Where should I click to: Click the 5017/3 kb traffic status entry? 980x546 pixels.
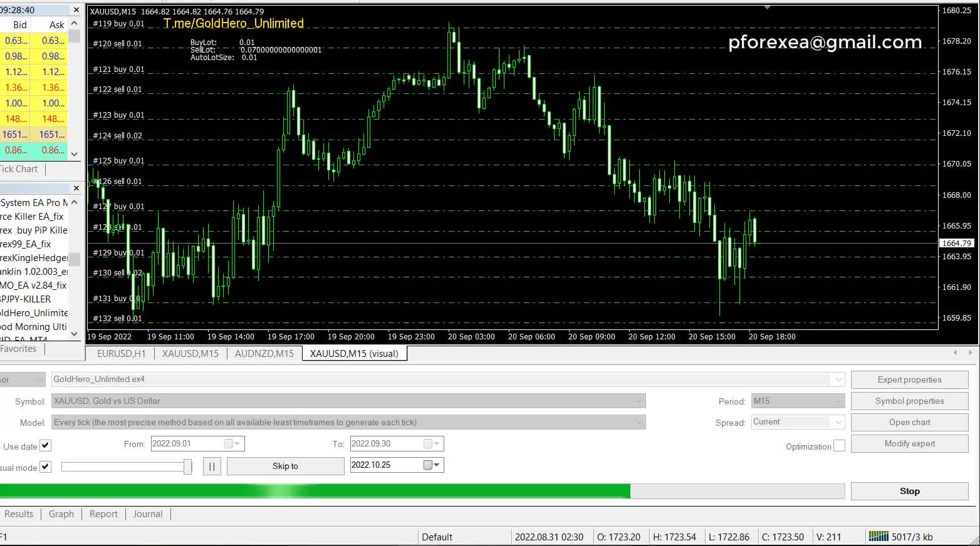coord(912,537)
